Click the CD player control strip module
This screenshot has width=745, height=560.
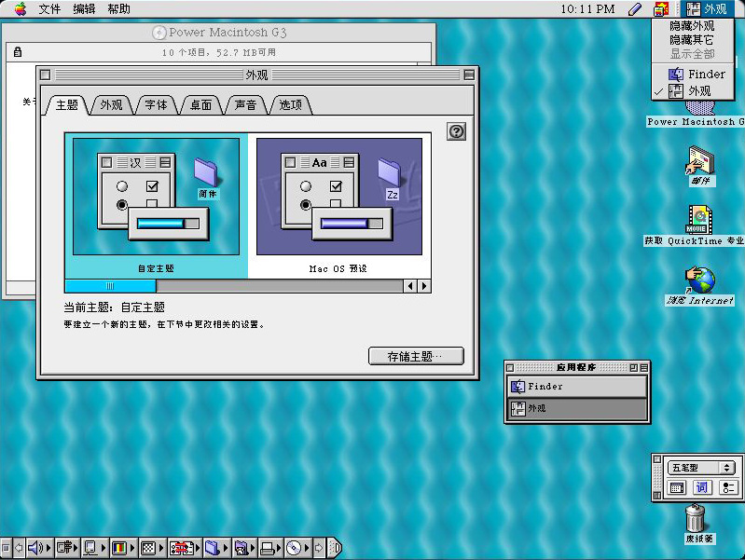point(295,548)
